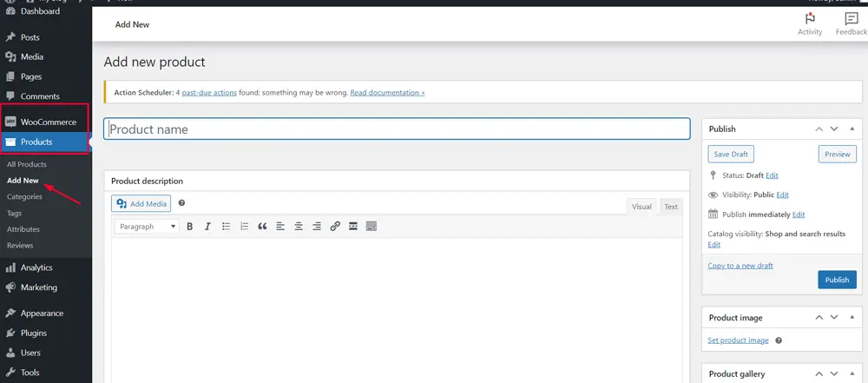Collapse the Publish panel
Viewport: 868px width, 383px height.
852,129
